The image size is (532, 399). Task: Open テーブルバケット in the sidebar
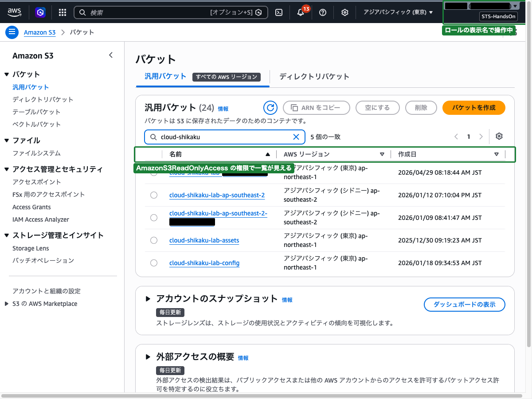click(x=36, y=112)
